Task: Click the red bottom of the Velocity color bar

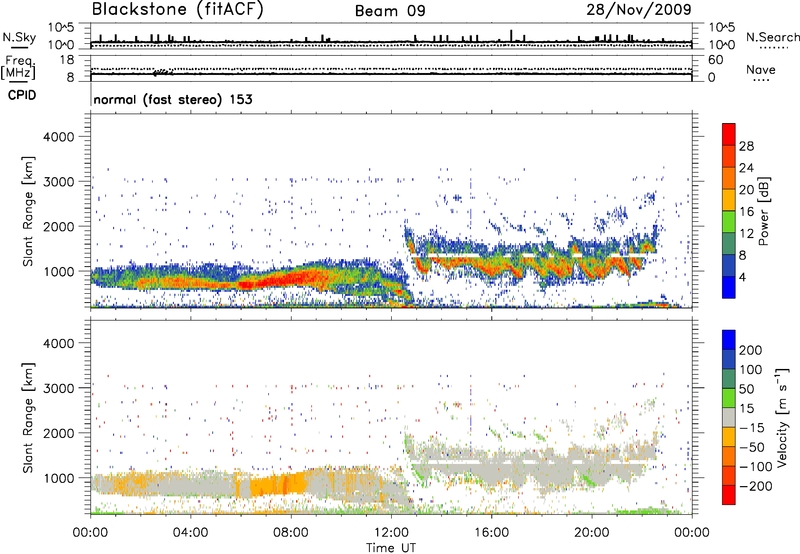Action: coord(729,495)
